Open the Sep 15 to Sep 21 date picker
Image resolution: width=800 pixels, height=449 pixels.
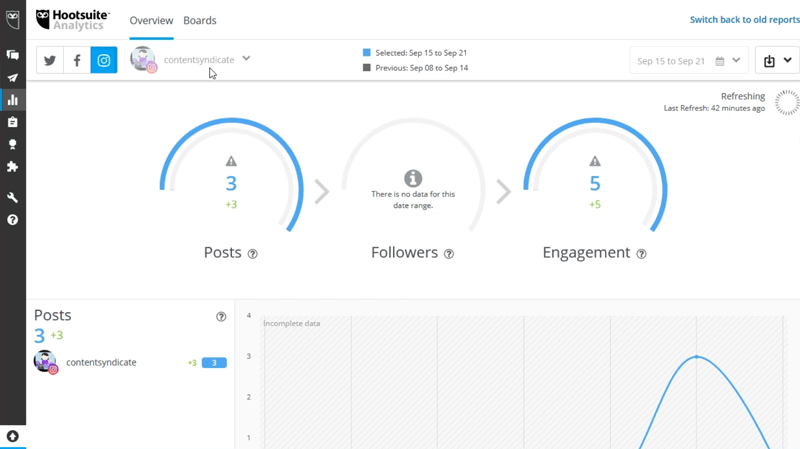pyautogui.click(x=689, y=61)
